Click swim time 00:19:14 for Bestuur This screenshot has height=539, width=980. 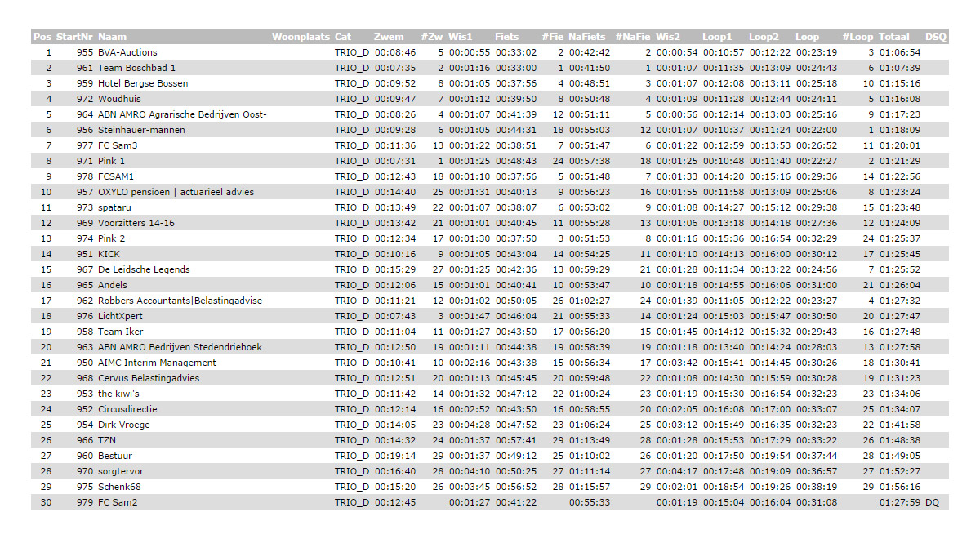(x=395, y=456)
